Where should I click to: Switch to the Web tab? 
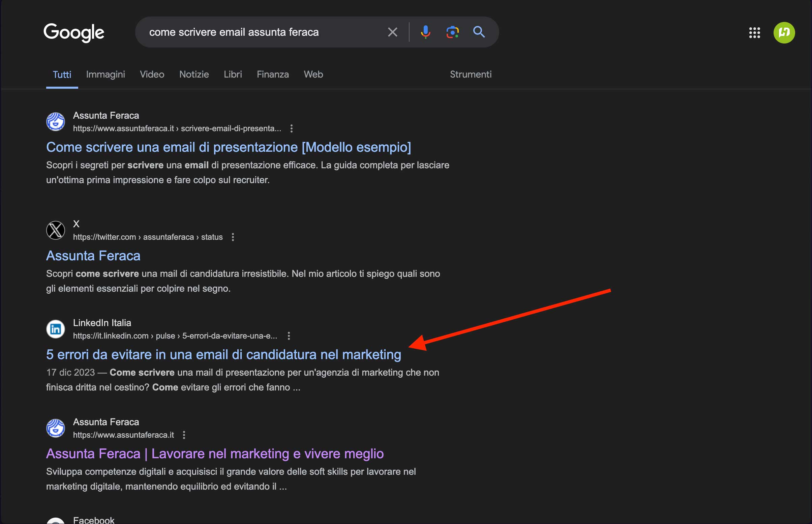tap(313, 75)
